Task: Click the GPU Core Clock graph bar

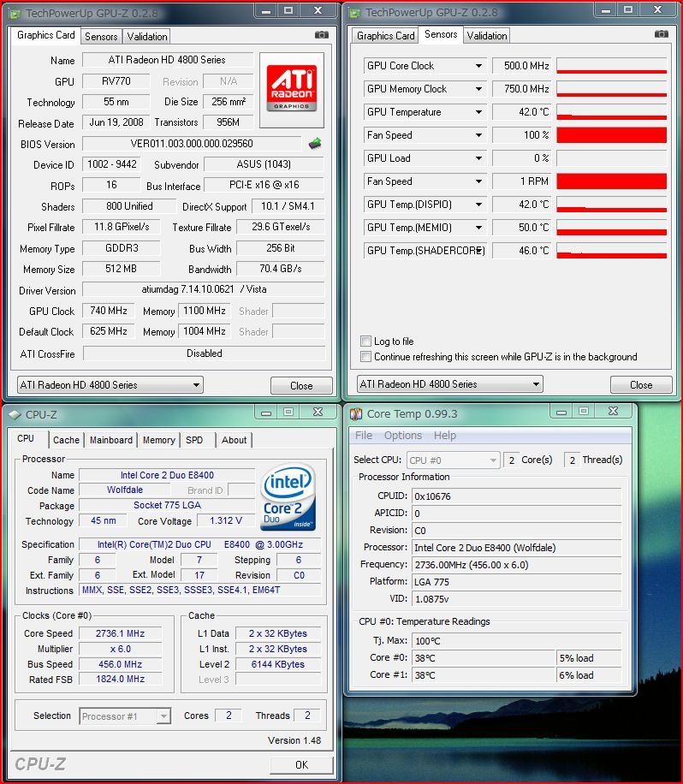Action: 611,66
